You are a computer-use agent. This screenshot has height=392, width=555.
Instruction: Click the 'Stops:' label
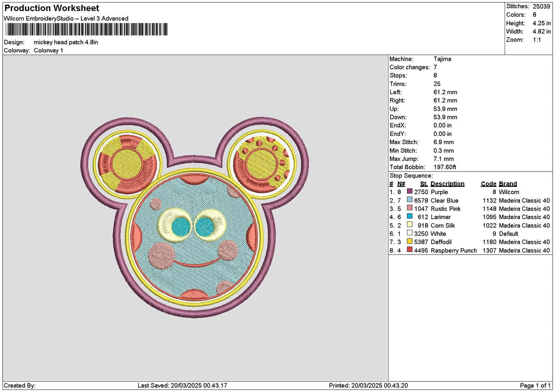click(399, 75)
